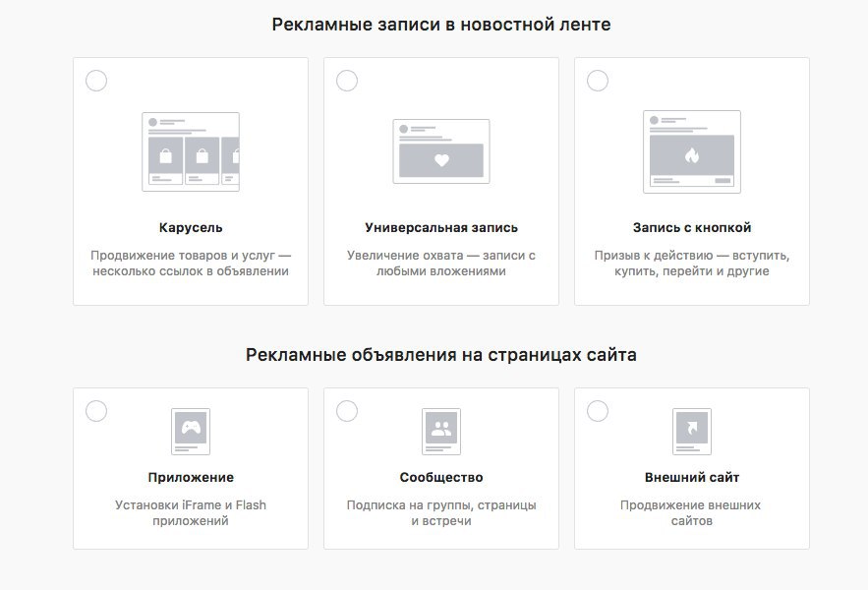
Task: Click the heart post illustration
Action: point(441,151)
